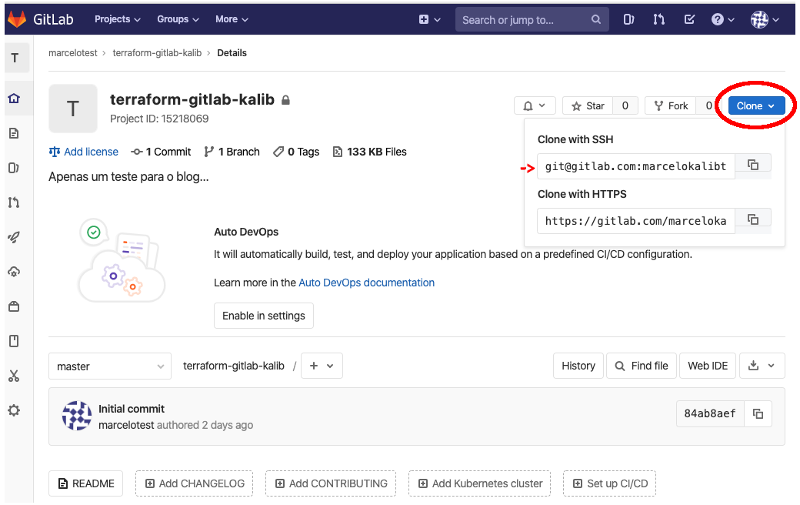800x505 pixels.
Task: Open Snippets scissors icon in sidebar
Action: 14,376
